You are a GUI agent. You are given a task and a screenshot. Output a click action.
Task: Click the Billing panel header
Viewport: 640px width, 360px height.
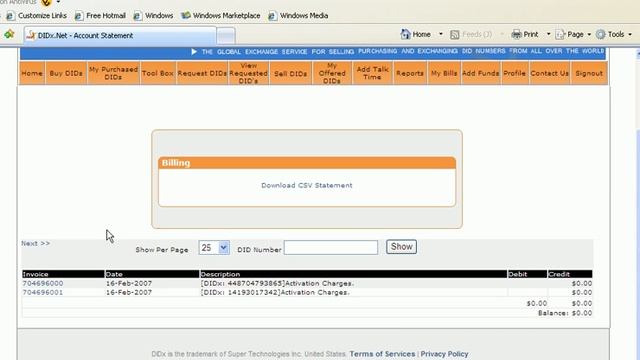click(x=307, y=163)
